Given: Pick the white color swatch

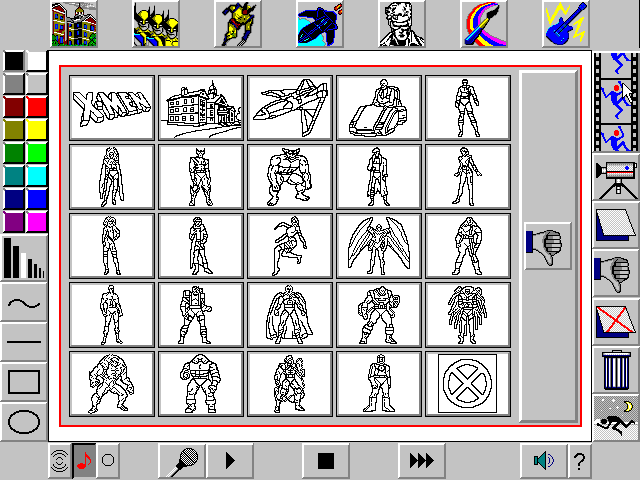Looking at the screenshot, I should tap(37, 60).
